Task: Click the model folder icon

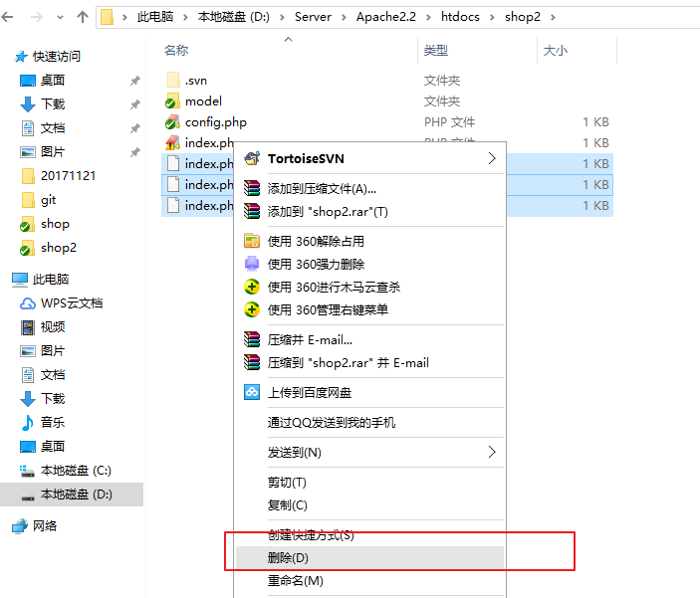Action: click(172, 100)
